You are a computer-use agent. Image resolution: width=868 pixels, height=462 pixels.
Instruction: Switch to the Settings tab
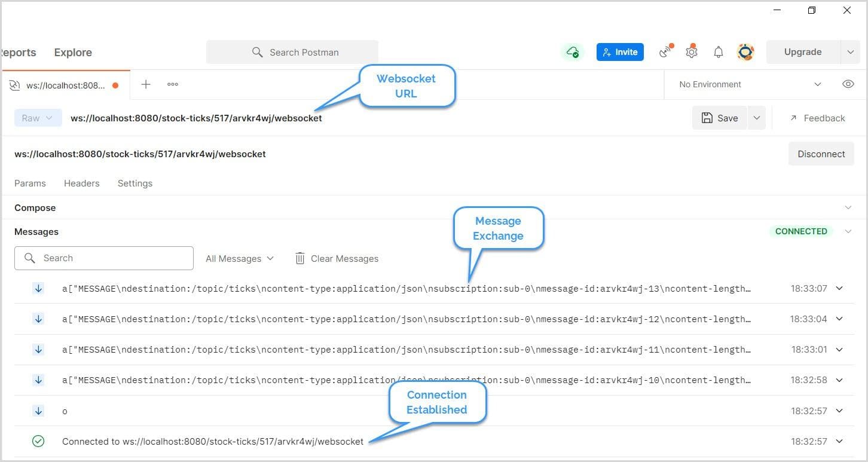135,183
